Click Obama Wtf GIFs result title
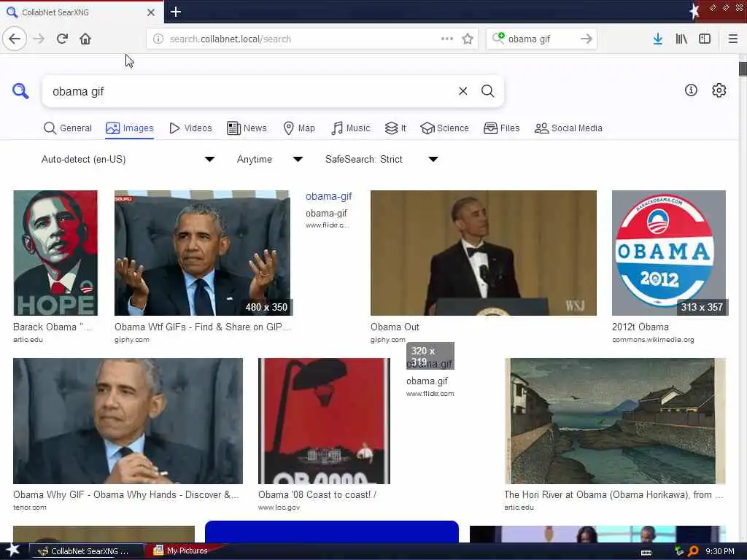747x560 pixels. point(203,327)
